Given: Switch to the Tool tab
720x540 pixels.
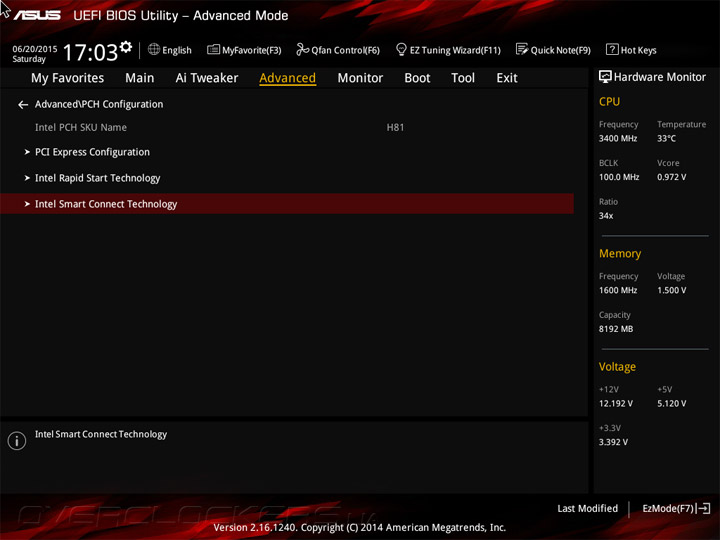Looking at the screenshot, I should 463,78.
